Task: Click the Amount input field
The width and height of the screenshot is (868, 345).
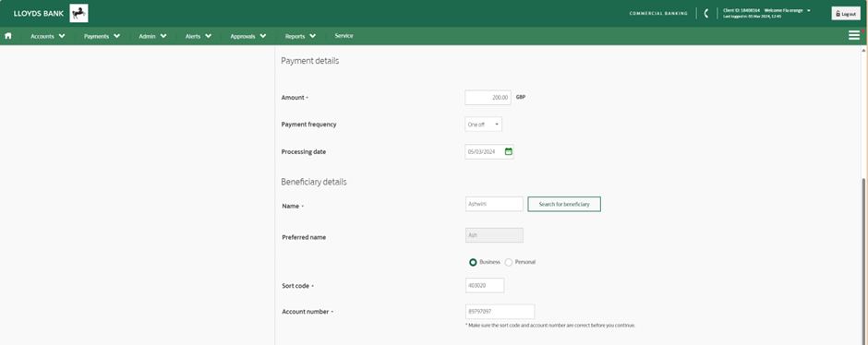Action: [x=488, y=97]
